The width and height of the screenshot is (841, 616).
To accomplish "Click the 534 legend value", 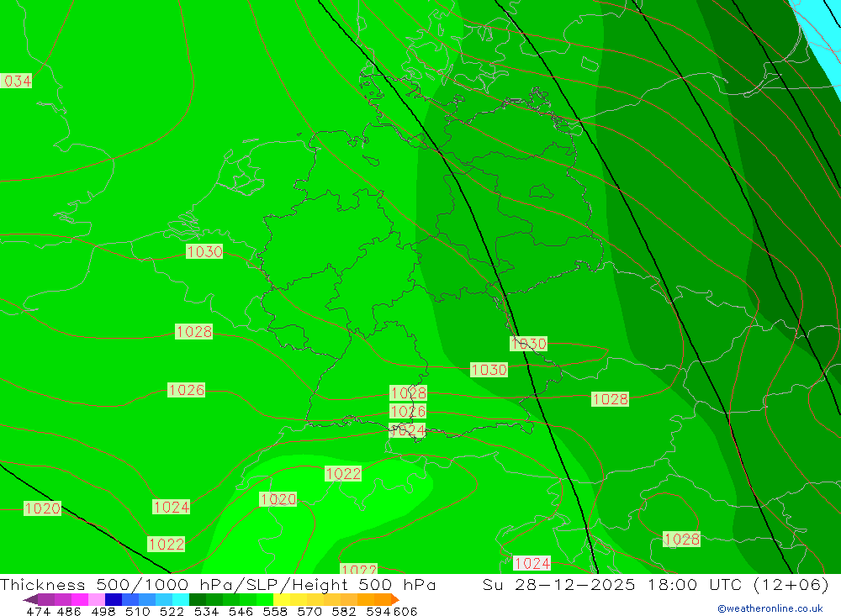I will click(206, 611).
